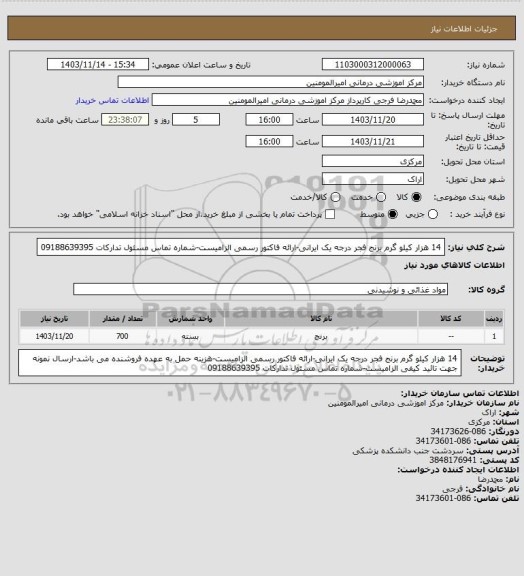Viewport: 524px width, 576px height.
Task: Click the تعداد / مقدار column header
Action: coord(122,318)
